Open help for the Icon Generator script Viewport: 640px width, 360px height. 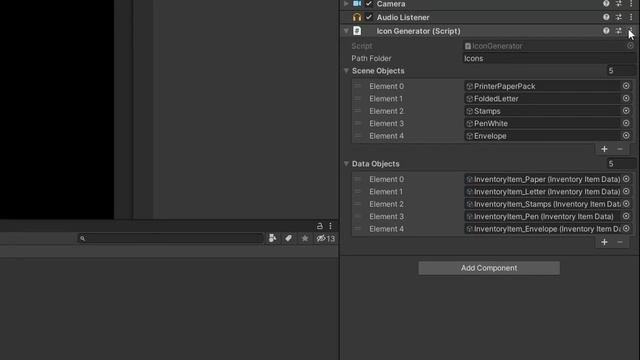point(606,31)
